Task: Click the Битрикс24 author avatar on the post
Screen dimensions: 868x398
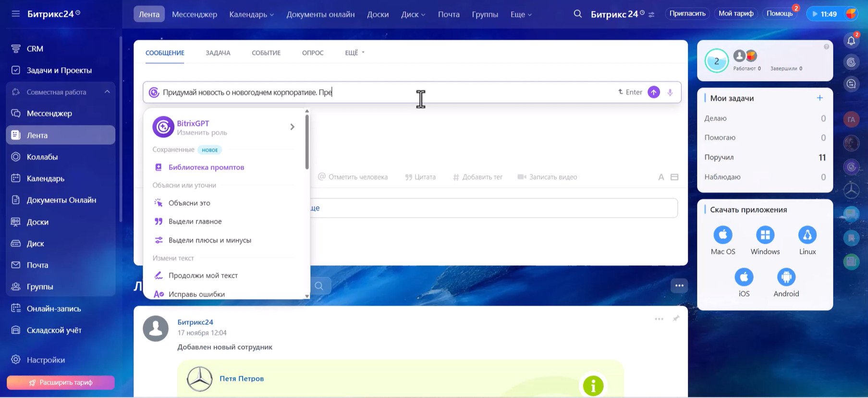Action: [156, 329]
